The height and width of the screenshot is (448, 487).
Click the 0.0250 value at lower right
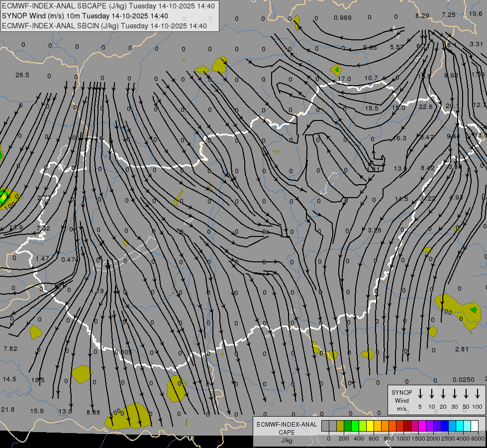point(464,380)
